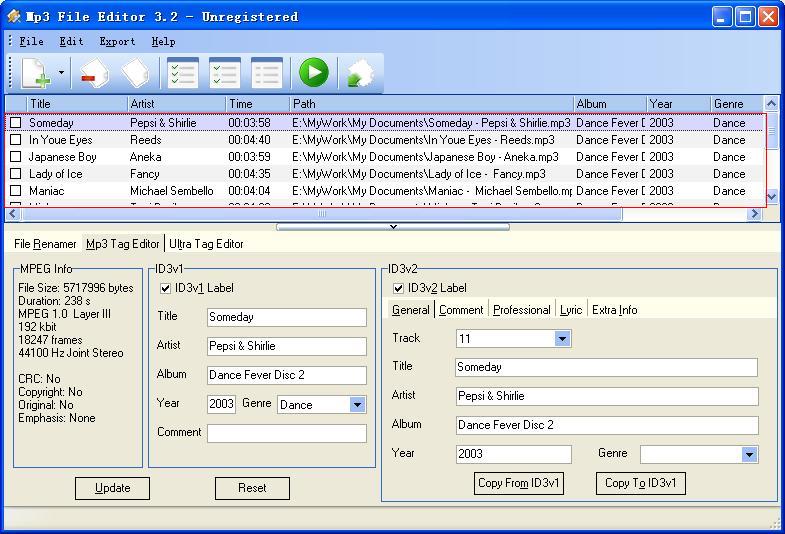Open the ID3v1 Genre dropdown
The image size is (785, 534).
pyautogui.click(x=357, y=405)
